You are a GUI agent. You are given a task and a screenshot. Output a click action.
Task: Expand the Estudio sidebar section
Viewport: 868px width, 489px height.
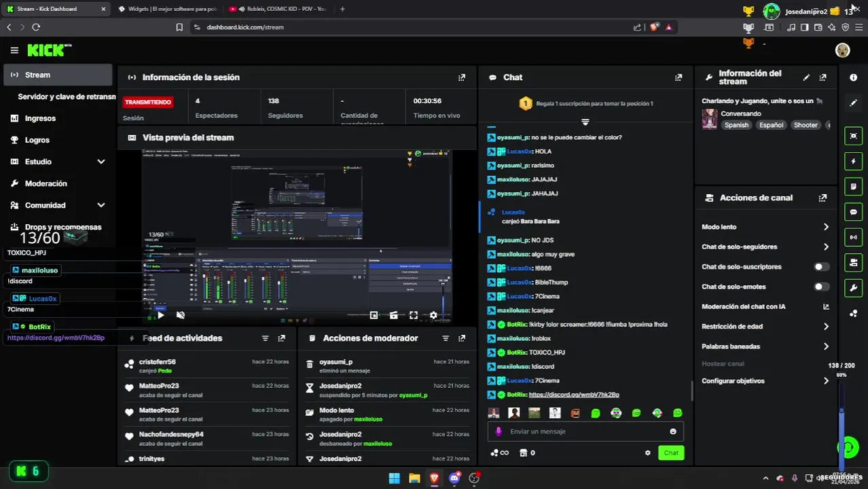coord(101,162)
